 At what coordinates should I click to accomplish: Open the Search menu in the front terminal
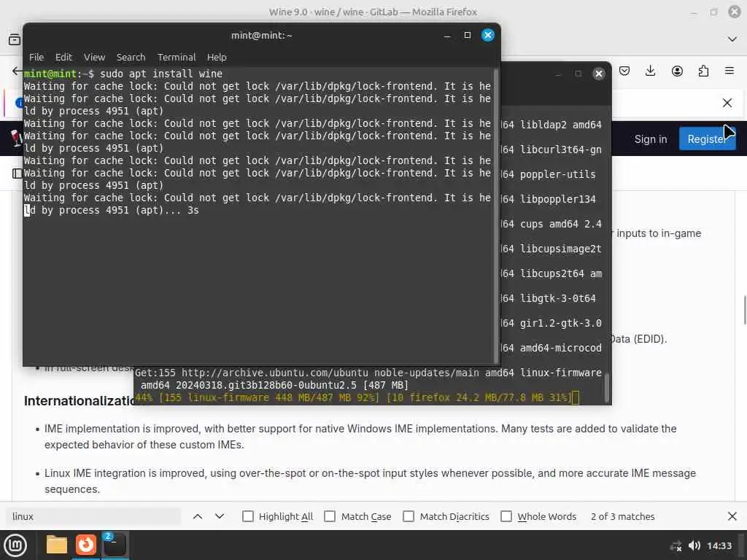(131, 57)
